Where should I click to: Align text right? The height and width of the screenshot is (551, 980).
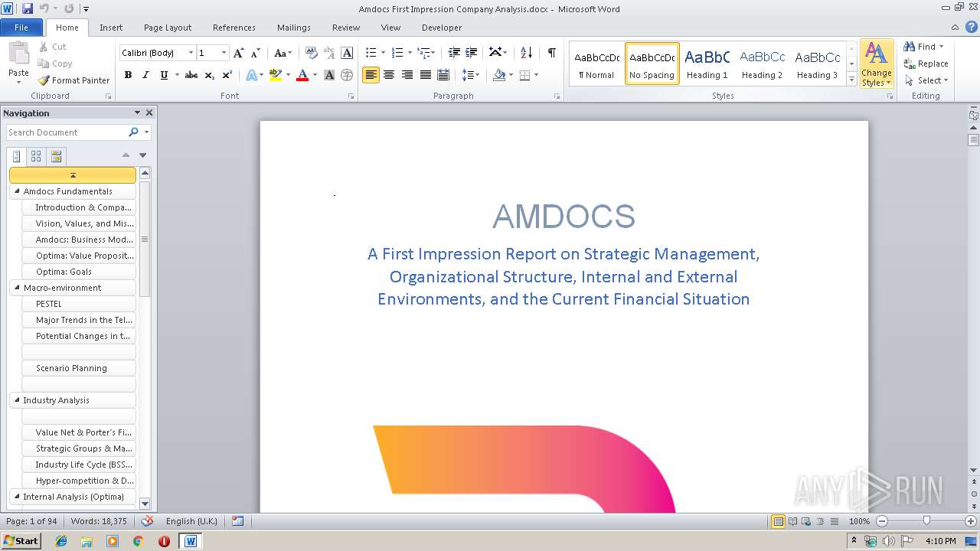pos(407,75)
